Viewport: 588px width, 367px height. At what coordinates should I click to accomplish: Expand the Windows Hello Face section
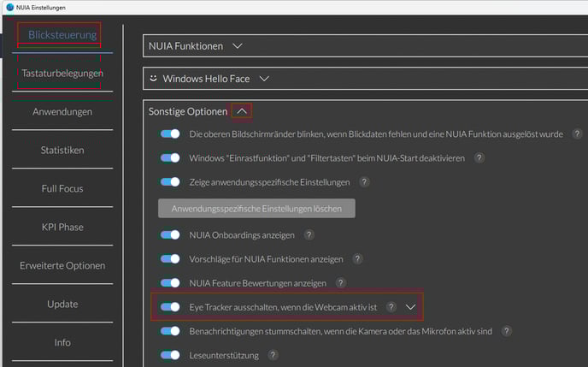(264, 79)
